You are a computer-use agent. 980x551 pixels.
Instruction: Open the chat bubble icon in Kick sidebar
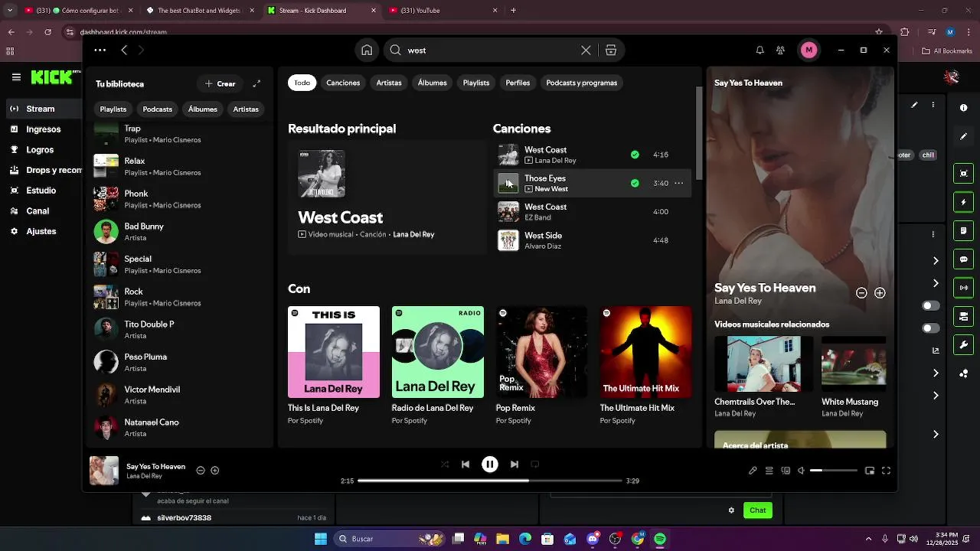(x=964, y=259)
